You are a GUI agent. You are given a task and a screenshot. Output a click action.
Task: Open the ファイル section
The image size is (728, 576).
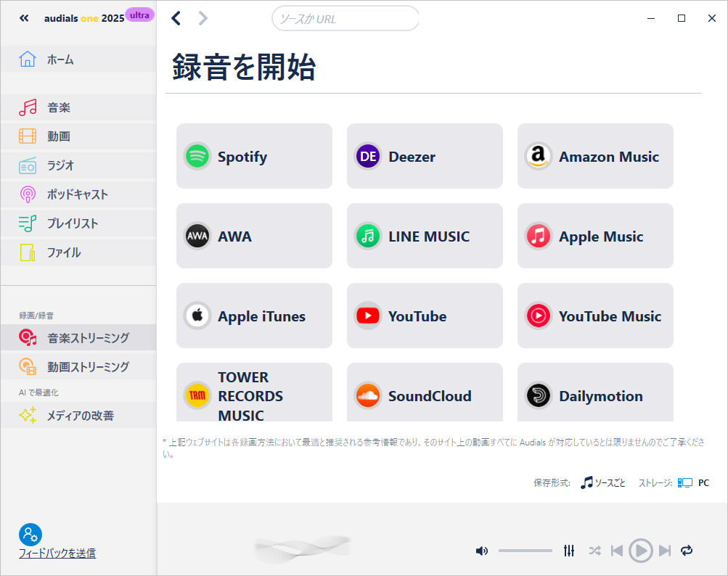point(78,252)
